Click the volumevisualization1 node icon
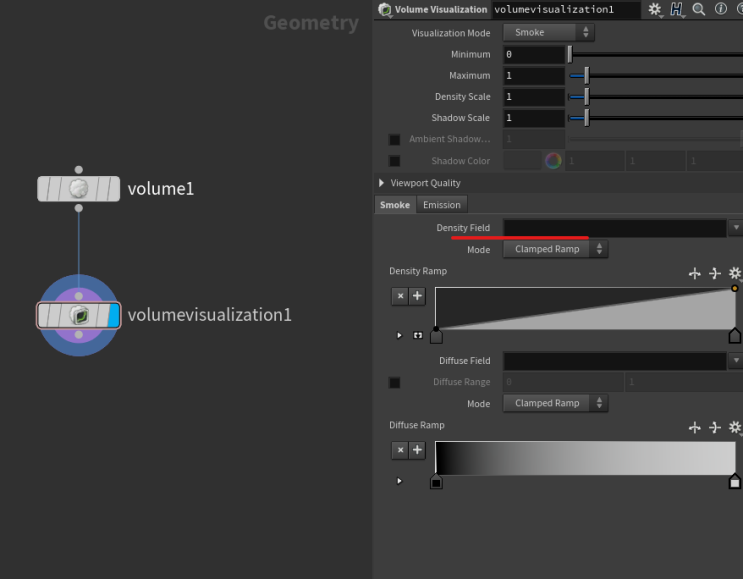This screenshot has height=579, width=743. (79, 315)
